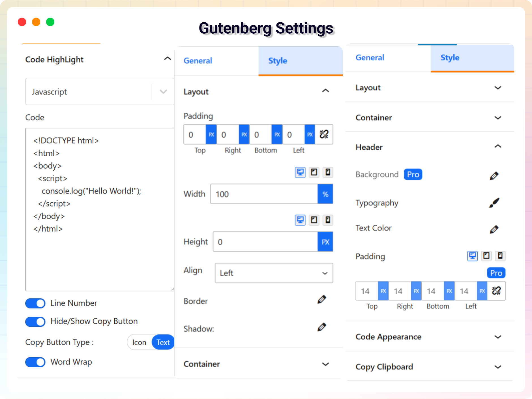532x399 pixels.
Task: Choose Icon as copy button type
Action: tap(139, 342)
